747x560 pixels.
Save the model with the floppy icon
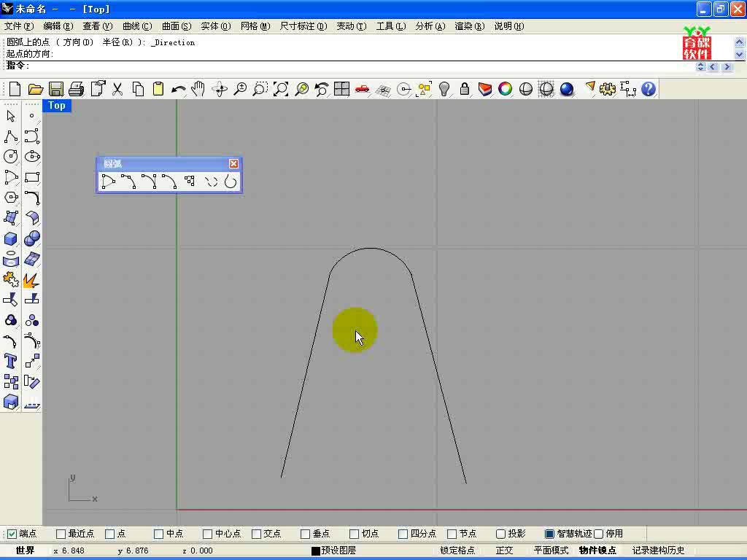pyautogui.click(x=55, y=89)
